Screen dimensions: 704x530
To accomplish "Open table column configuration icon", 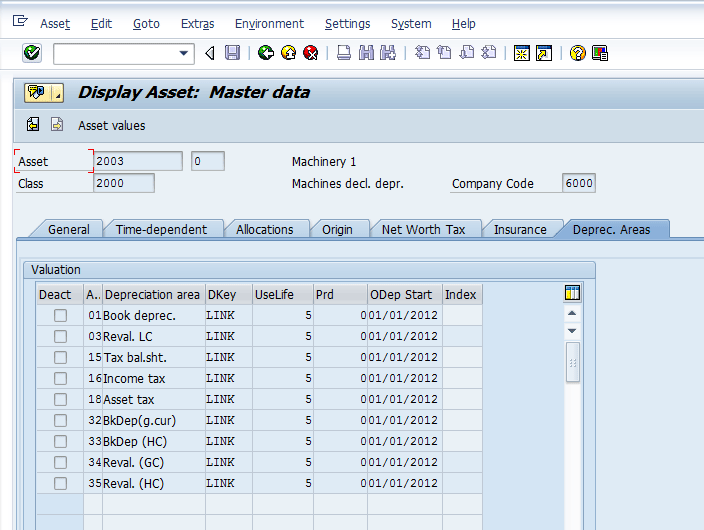I will tap(572, 293).
